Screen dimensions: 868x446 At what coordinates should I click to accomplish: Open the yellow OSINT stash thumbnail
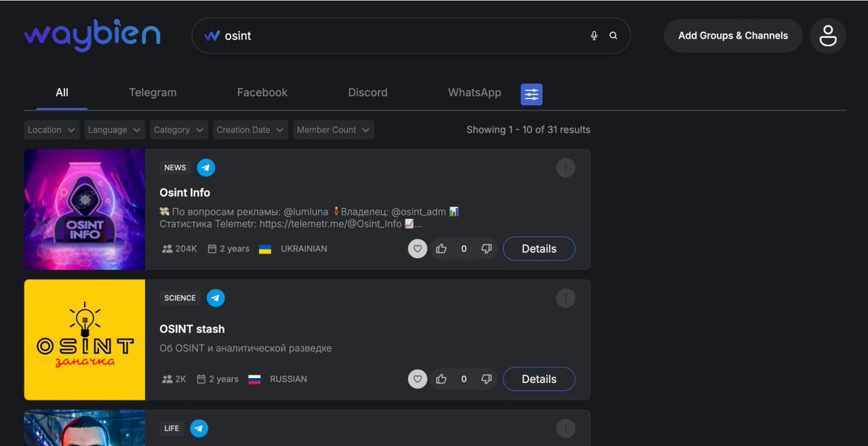point(85,340)
